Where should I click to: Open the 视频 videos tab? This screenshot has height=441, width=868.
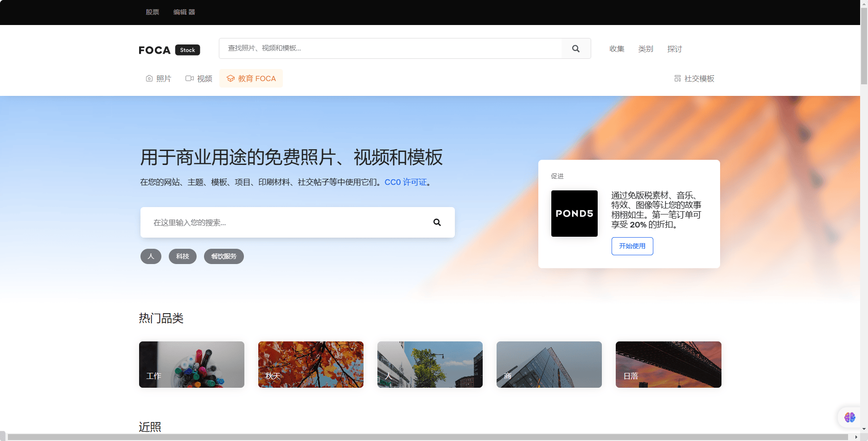(x=199, y=79)
